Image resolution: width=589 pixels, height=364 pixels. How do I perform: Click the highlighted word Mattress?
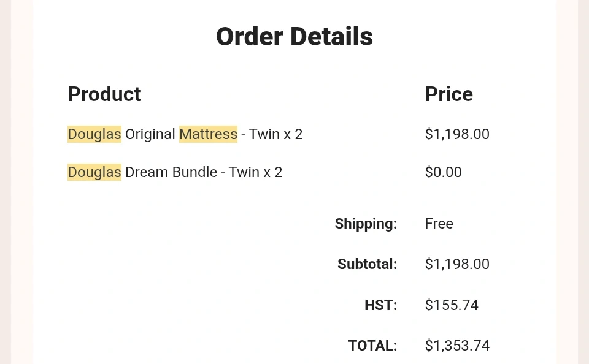click(208, 134)
